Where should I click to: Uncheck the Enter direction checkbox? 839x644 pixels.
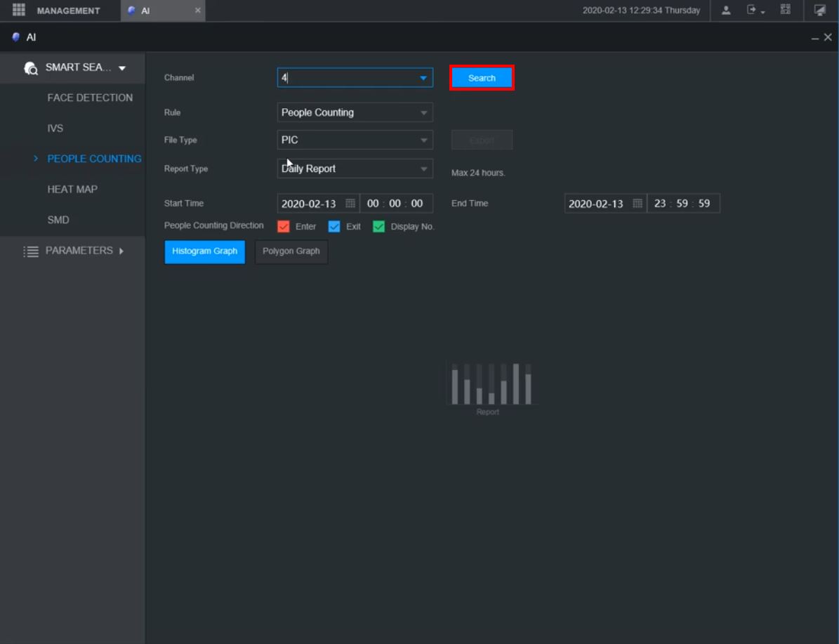pyautogui.click(x=284, y=226)
